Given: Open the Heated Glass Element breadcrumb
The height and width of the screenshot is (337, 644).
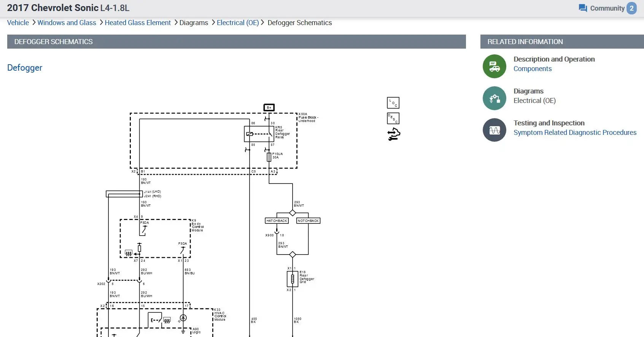Looking at the screenshot, I should coord(138,23).
